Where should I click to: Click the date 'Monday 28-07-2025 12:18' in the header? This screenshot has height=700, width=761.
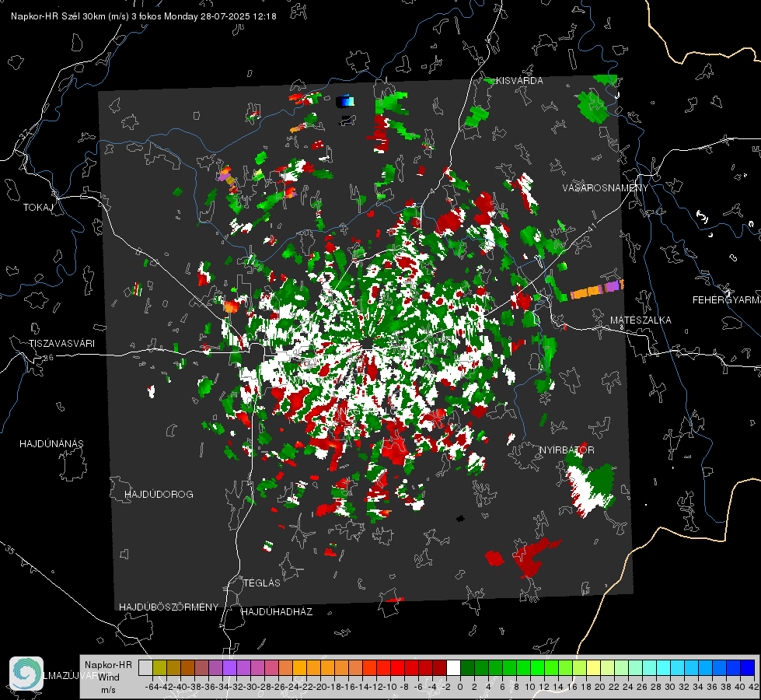click(220, 16)
